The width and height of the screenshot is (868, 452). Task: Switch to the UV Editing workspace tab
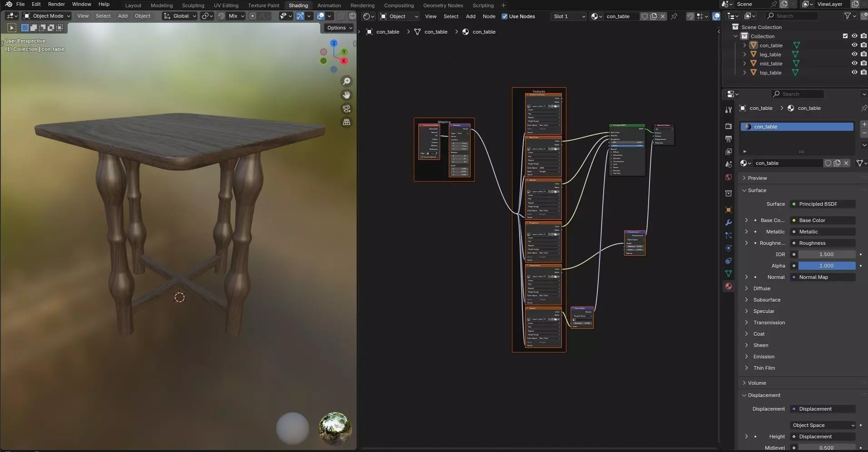pyautogui.click(x=226, y=5)
